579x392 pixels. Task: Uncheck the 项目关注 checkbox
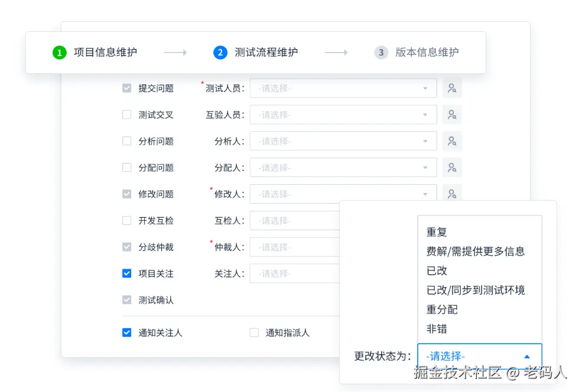126,273
